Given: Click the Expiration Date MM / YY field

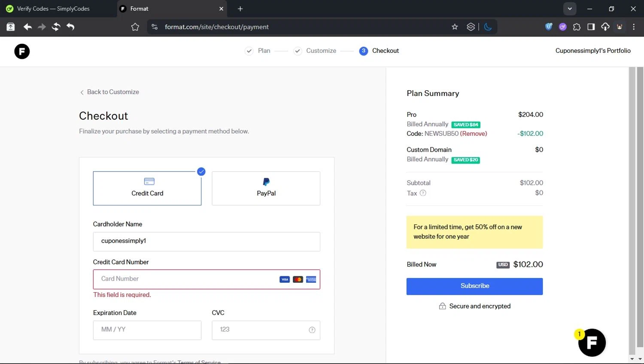Looking at the screenshot, I should tap(147, 330).
